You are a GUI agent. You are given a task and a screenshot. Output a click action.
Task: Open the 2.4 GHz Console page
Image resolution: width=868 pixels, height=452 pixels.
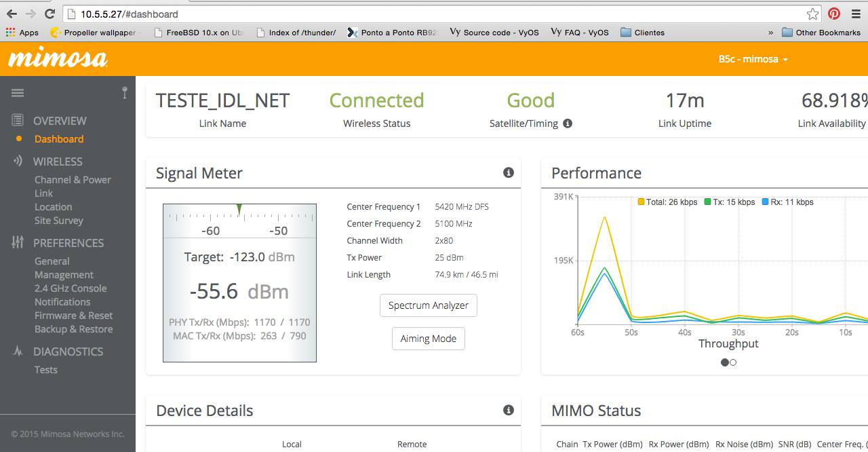[71, 288]
